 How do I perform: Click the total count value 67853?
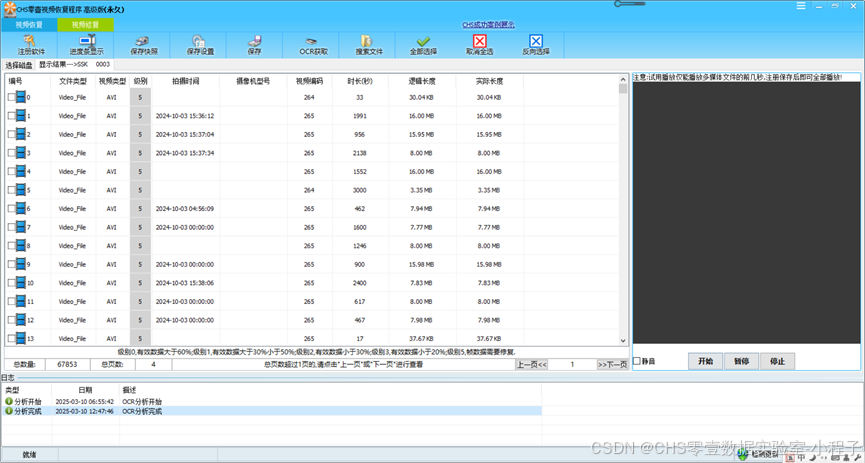click(67, 364)
